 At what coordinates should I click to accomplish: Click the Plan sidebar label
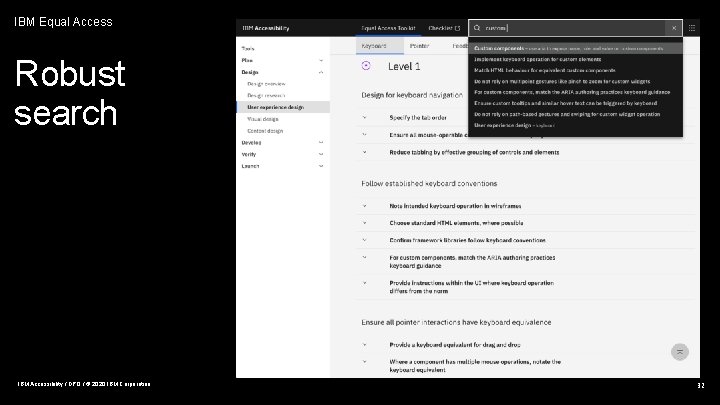coord(247,61)
